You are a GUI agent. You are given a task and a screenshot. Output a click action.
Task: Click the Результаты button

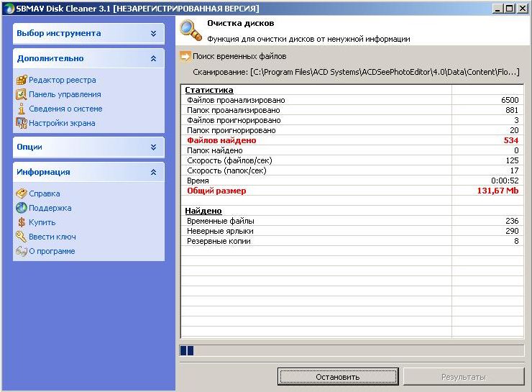(464, 377)
